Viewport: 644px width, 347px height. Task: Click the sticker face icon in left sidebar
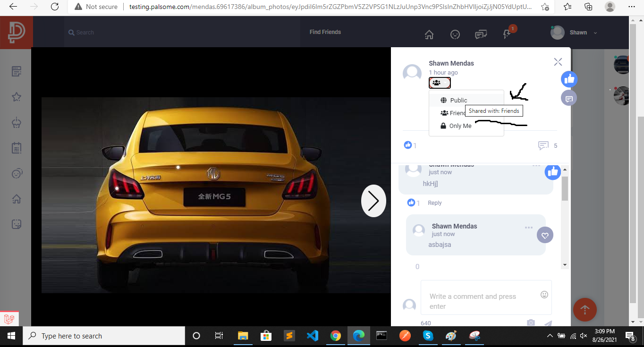pos(17,224)
